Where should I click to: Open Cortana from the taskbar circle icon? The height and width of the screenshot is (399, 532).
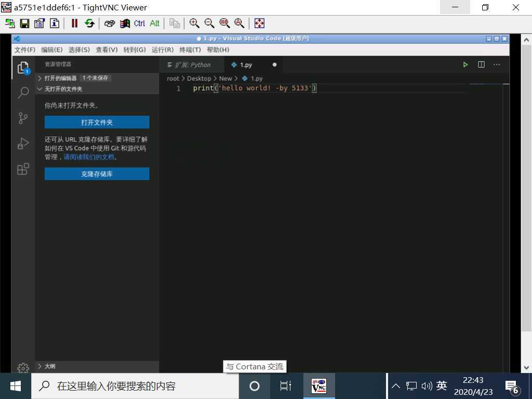(255, 386)
